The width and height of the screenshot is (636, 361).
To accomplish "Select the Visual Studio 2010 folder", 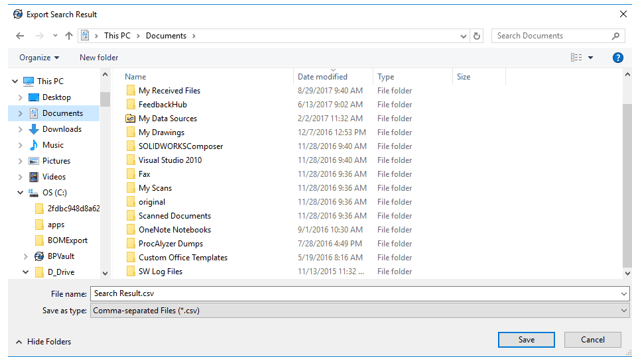I will point(170,160).
